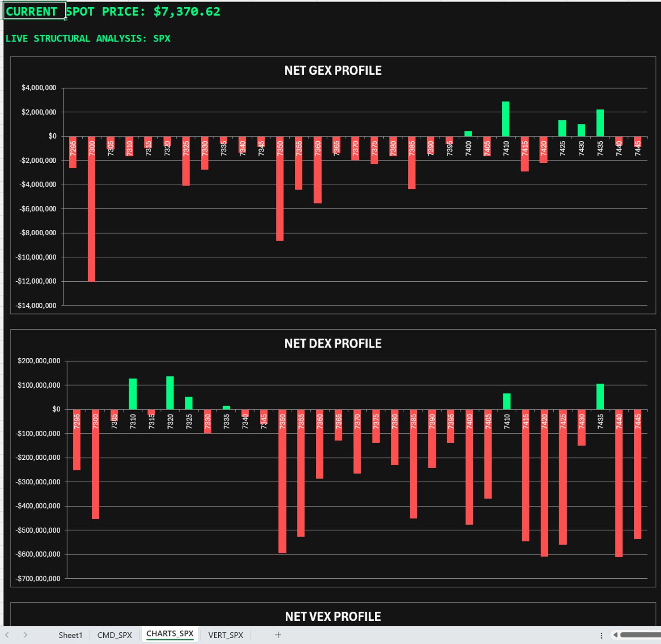
Task: Click the 7440 red bar in DEX chart
Action: [x=619, y=483]
